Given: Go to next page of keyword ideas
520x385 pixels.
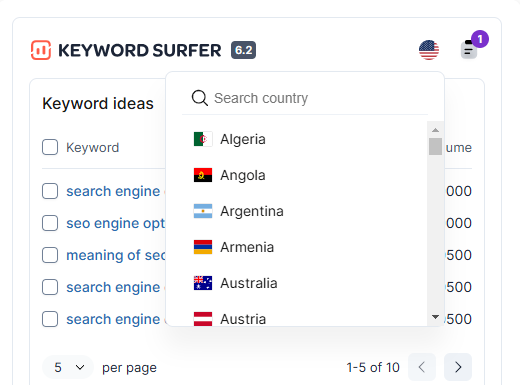Looking at the screenshot, I should tap(458, 367).
